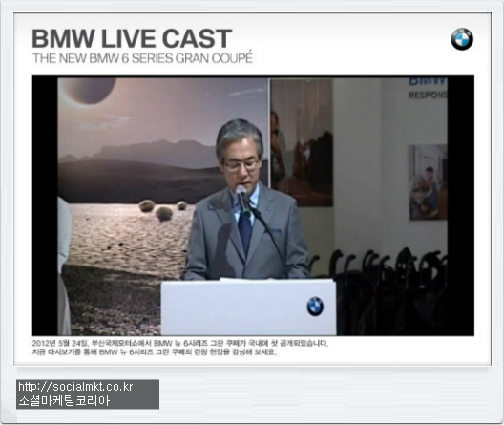Click the second caption line starting '지금 다시보기를'
The width and height of the screenshot is (504, 425).
pos(154,352)
